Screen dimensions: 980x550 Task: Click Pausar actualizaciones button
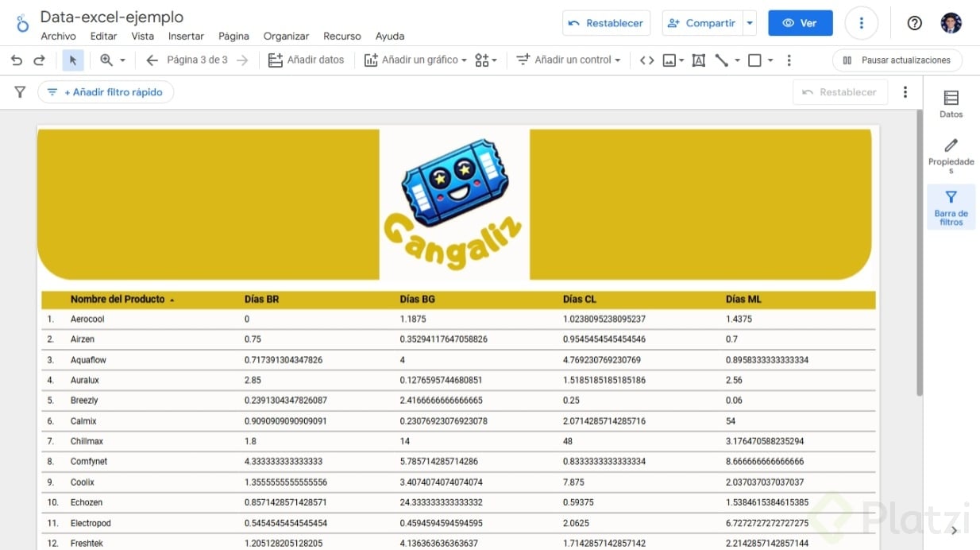click(x=897, y=60)
